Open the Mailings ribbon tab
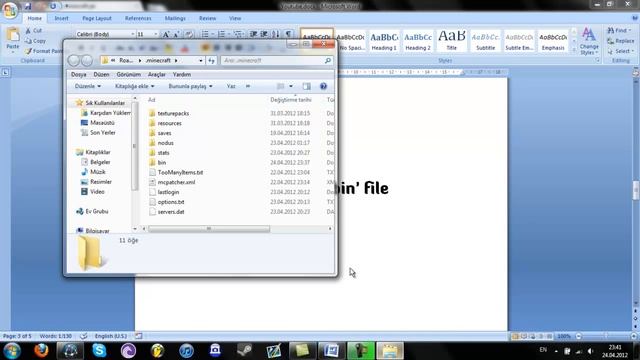This screenshot has width=640, height=360. pyautogui.click(x=175, y=18)
